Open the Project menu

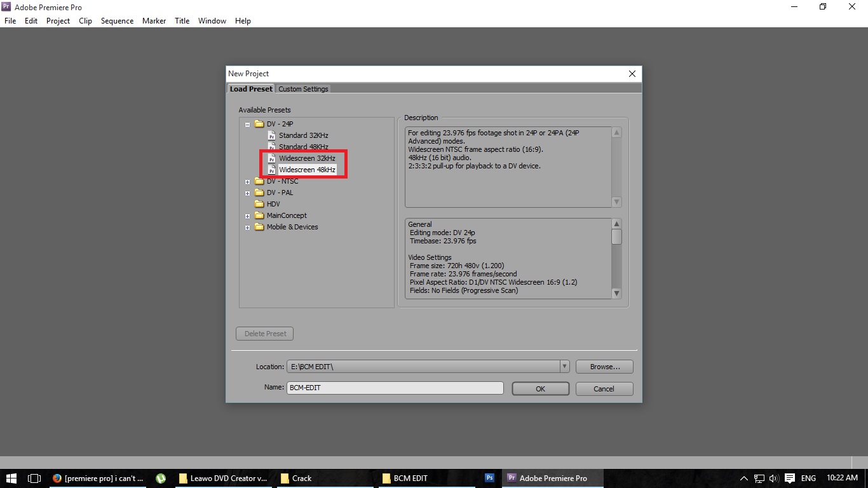pos(58,21)
